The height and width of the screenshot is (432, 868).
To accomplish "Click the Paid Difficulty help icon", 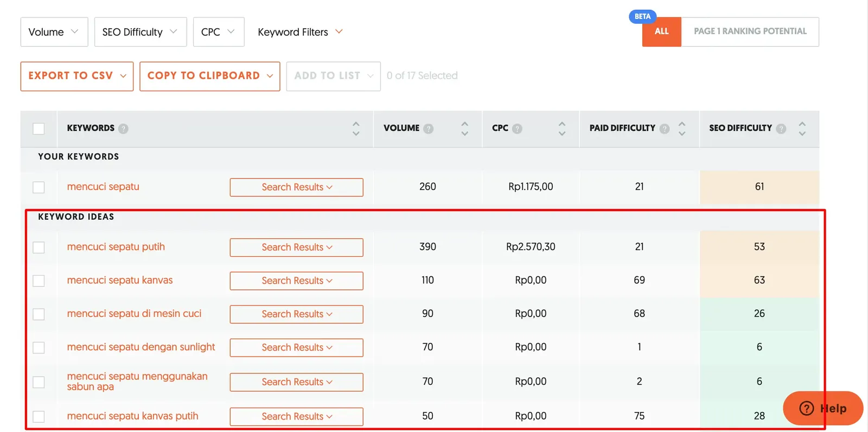I will 665,129.
